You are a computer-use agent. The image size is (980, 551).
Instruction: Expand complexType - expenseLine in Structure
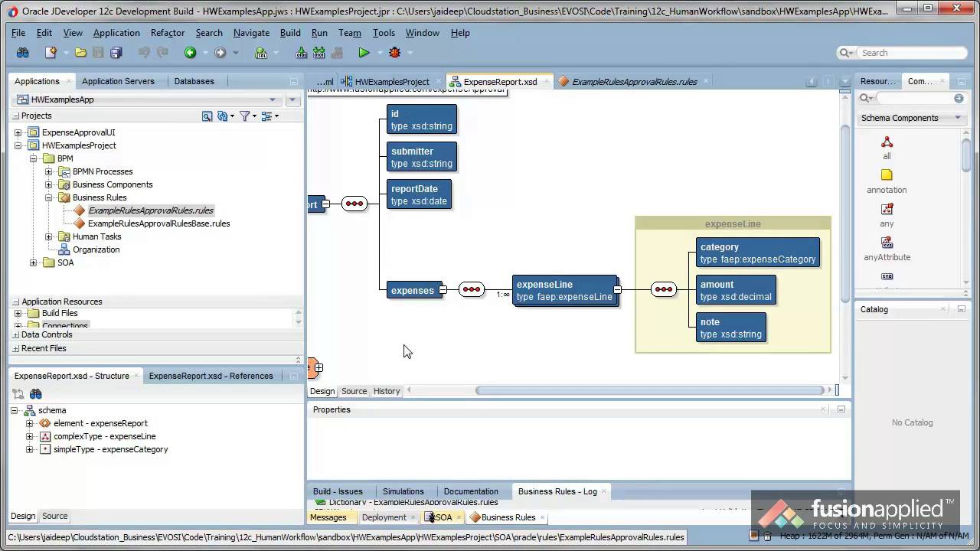tap(30, 436)
